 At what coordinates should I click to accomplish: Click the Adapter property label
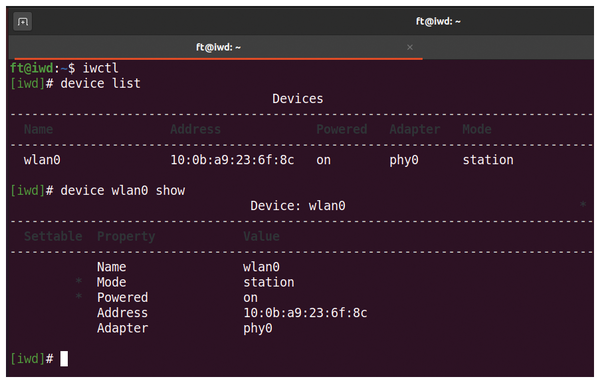[122, 328]
